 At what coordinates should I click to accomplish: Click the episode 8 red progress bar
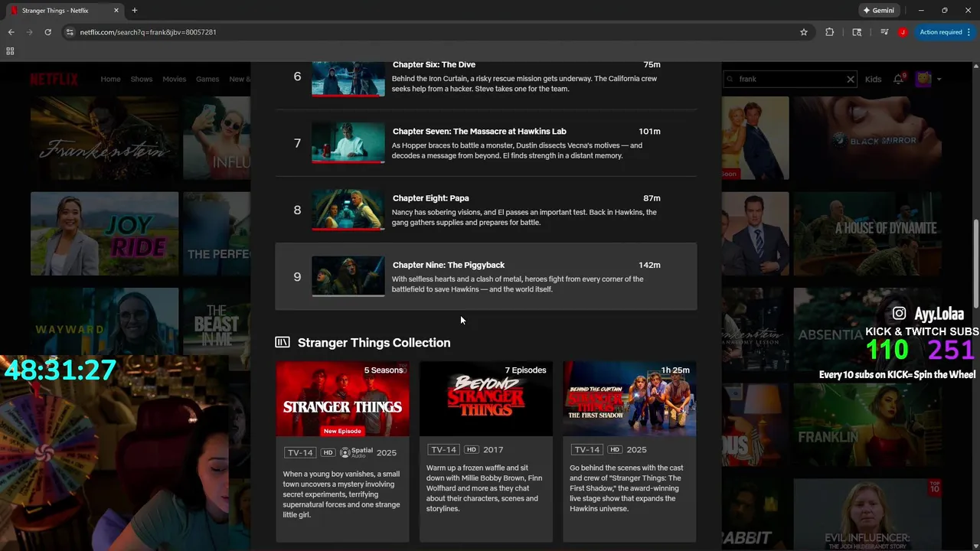point(348,229)
